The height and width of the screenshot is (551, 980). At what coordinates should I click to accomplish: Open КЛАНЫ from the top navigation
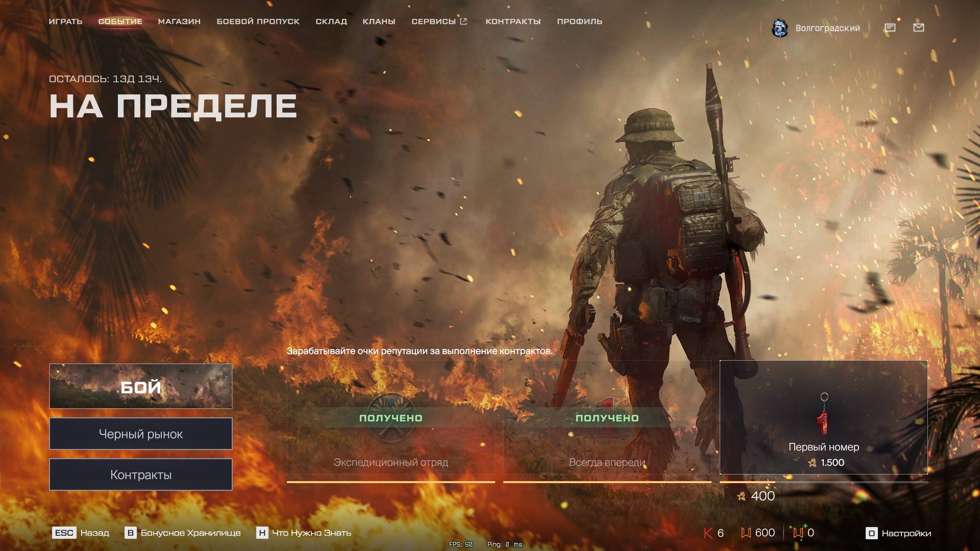tap(379, 21)
